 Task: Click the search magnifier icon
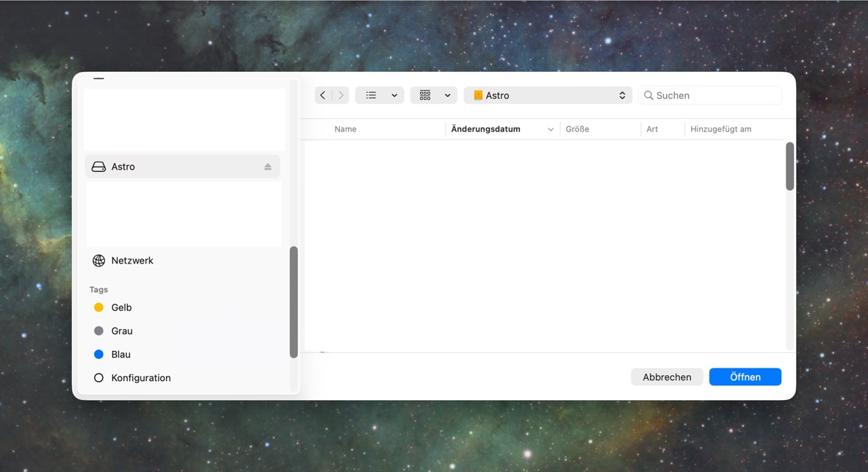click(648, 95)
